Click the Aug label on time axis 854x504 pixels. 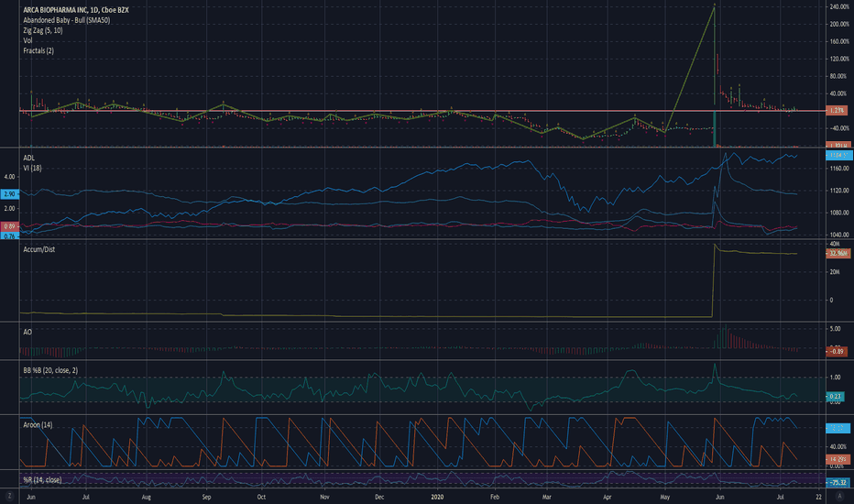coord(146,497)
